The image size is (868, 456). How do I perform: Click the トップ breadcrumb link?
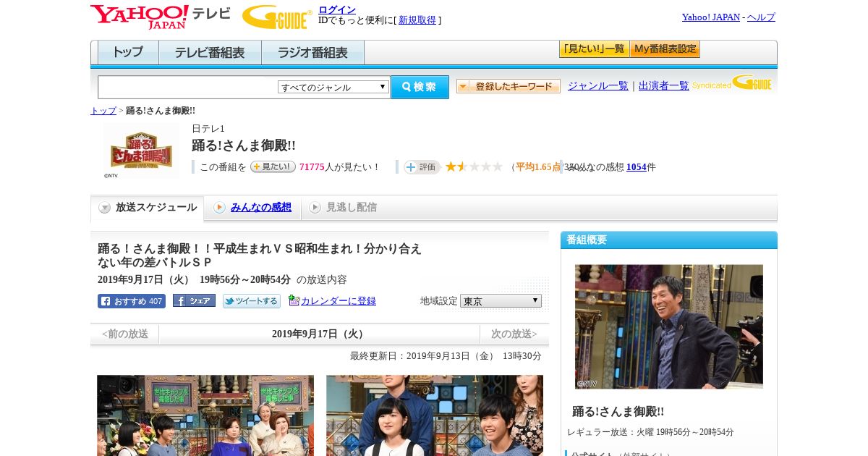(103, 111)
